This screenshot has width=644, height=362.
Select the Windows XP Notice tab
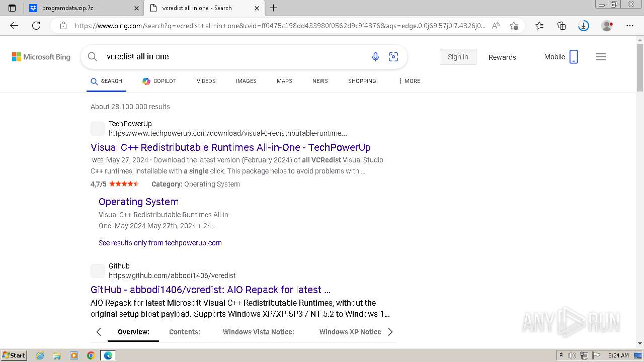350,332
